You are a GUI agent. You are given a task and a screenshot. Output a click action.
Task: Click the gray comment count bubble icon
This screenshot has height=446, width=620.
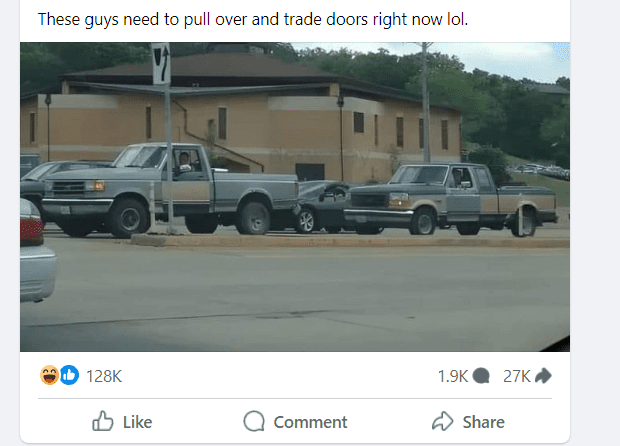[481, 376]
